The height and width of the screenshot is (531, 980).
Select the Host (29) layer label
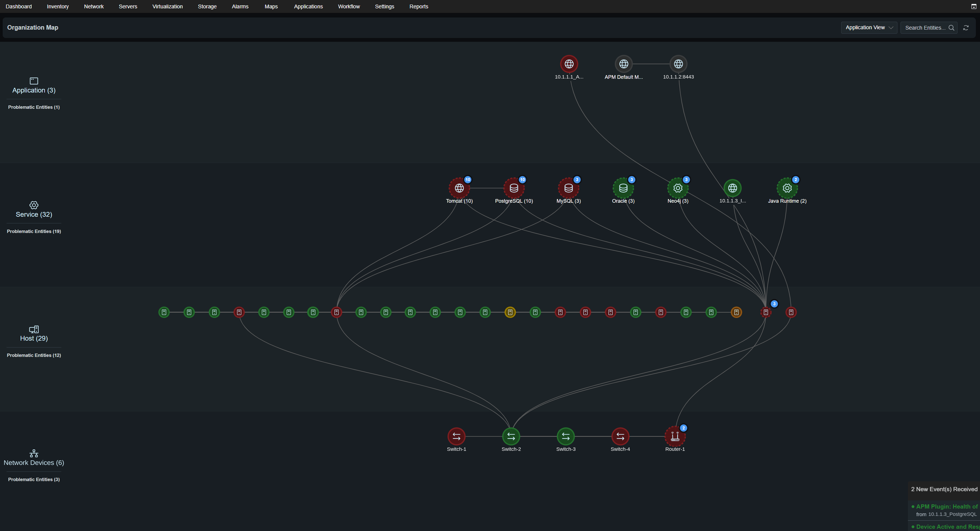34,338
